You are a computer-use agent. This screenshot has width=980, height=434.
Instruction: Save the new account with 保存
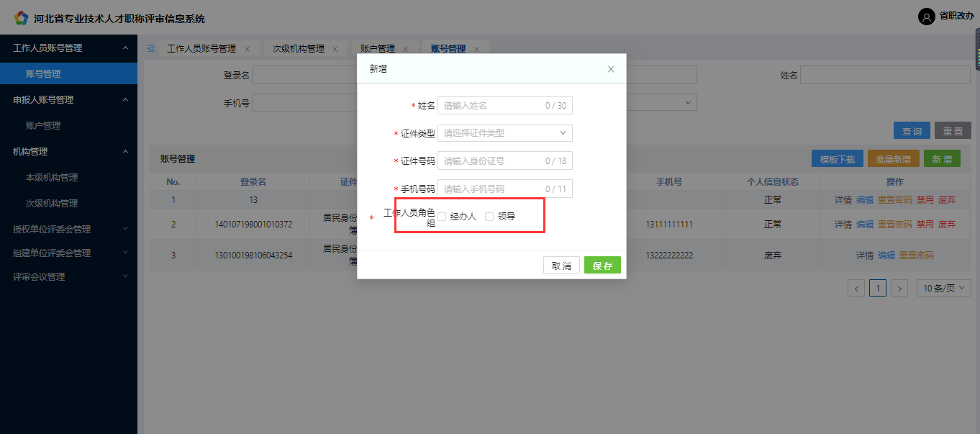point(602,264)
